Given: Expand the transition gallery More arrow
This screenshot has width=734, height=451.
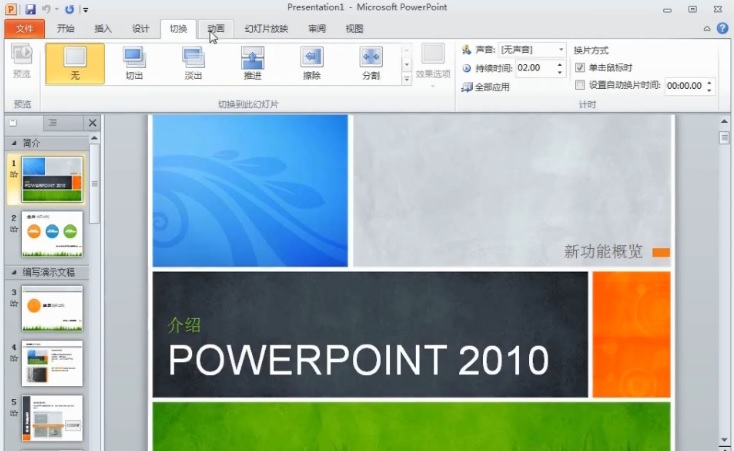Looking at the screenshot, I should coord(406,79).
